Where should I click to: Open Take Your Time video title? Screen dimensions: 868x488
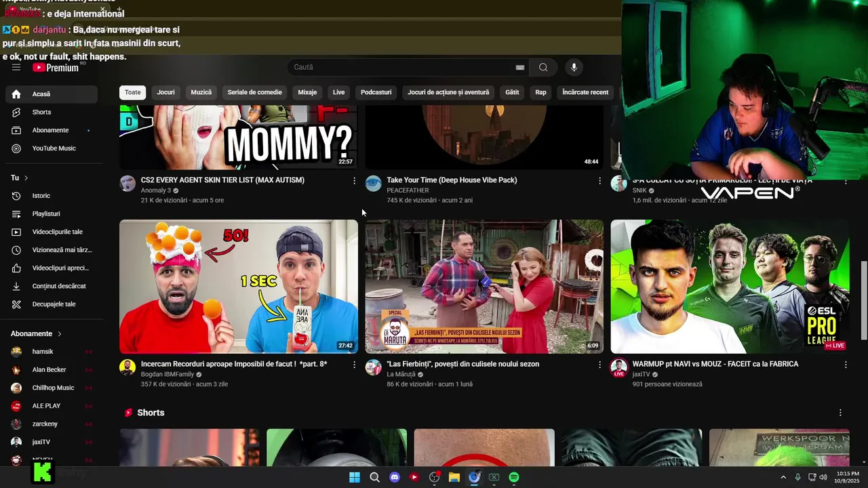point(452,180)
